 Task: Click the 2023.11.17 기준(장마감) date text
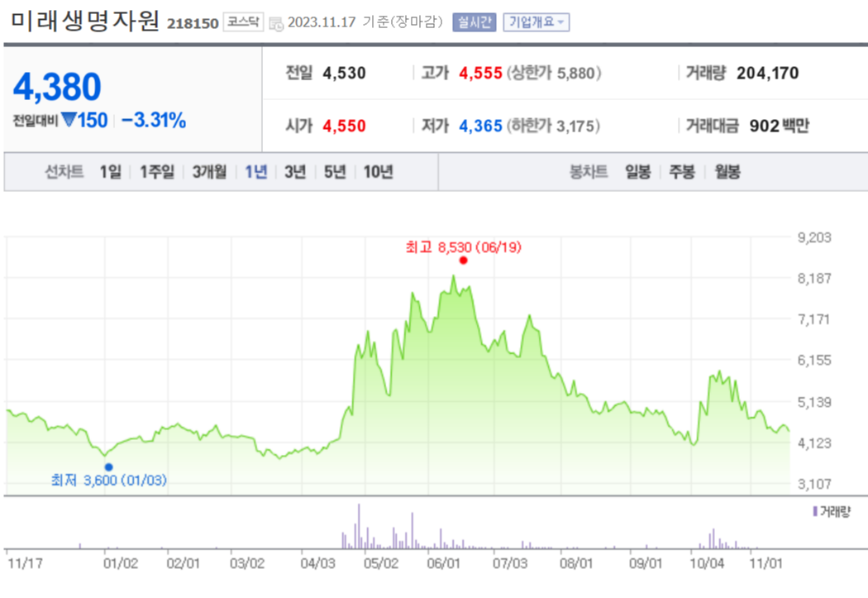365,22
